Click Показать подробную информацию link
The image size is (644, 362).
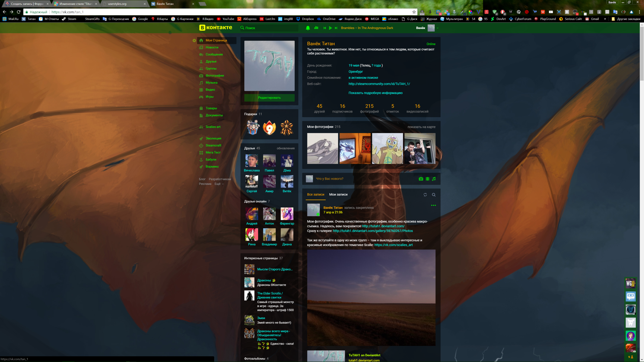375,93
